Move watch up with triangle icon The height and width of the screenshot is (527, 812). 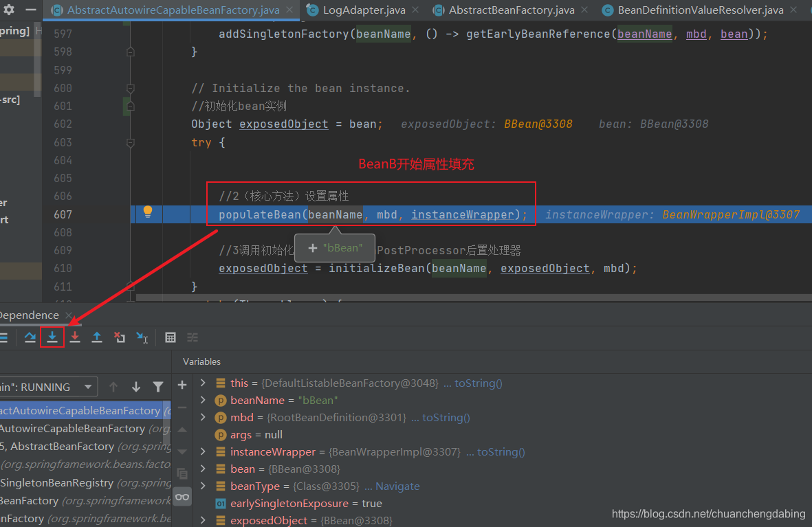click(x=182, y=429)
